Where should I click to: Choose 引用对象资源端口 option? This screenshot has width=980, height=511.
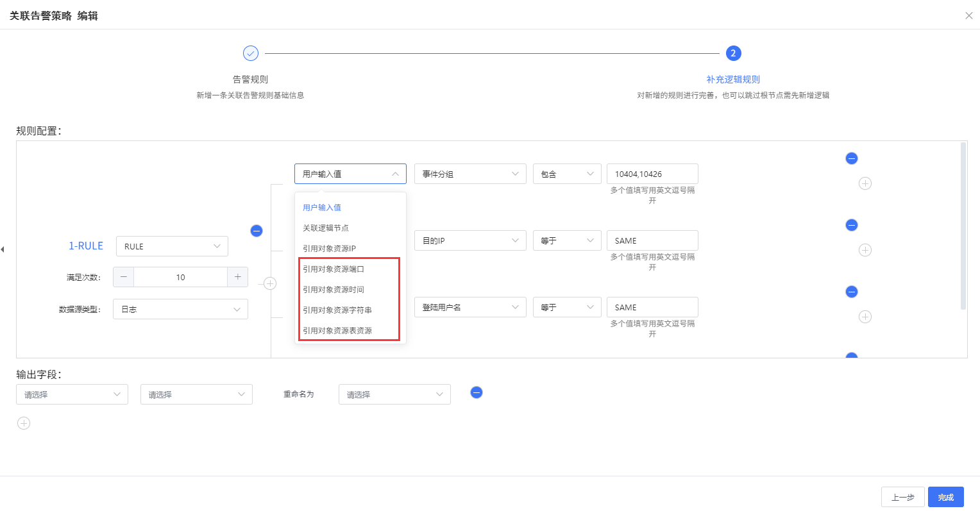(334, 269)
